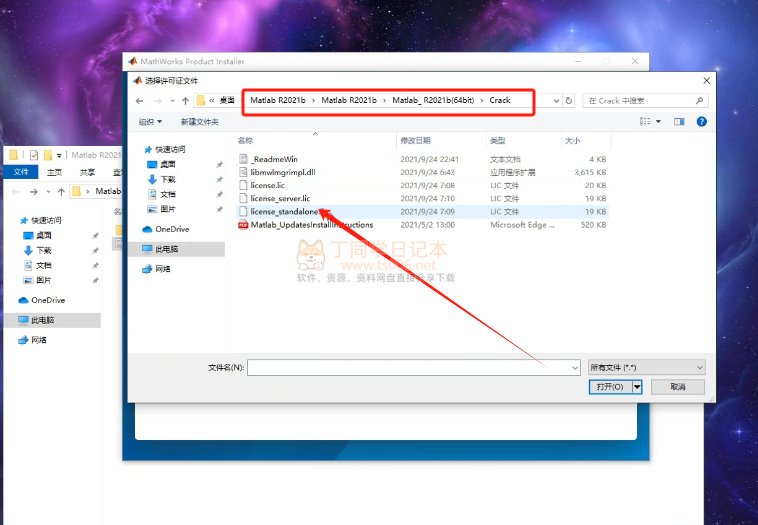
Task: Open 共享 tab in background Explorer window
Action: [x=87, y=172]
